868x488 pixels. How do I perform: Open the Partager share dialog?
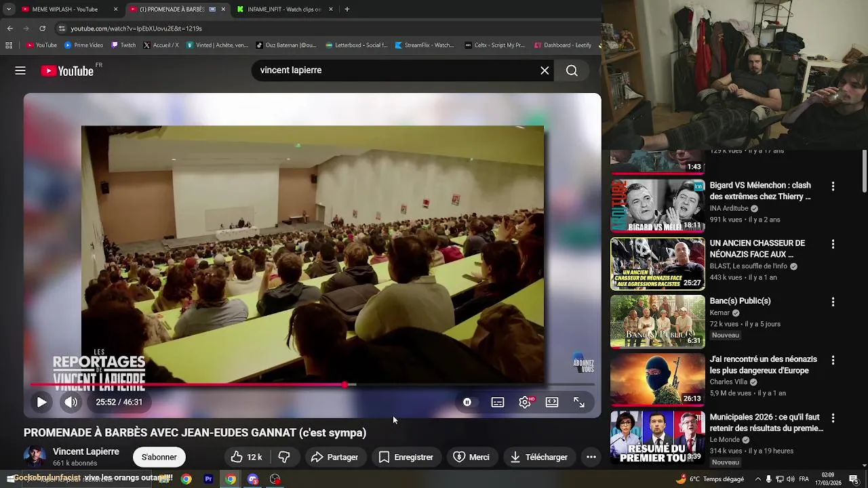tap(335, 457)
